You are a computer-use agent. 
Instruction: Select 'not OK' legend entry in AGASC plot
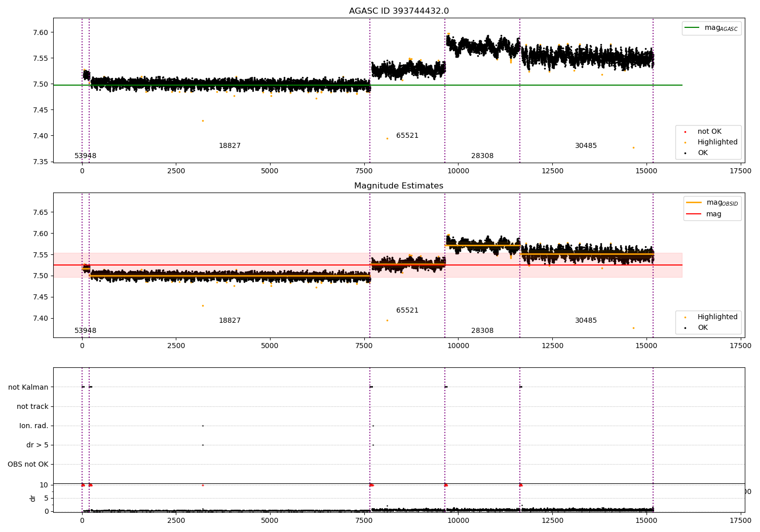tap(709, 132)
